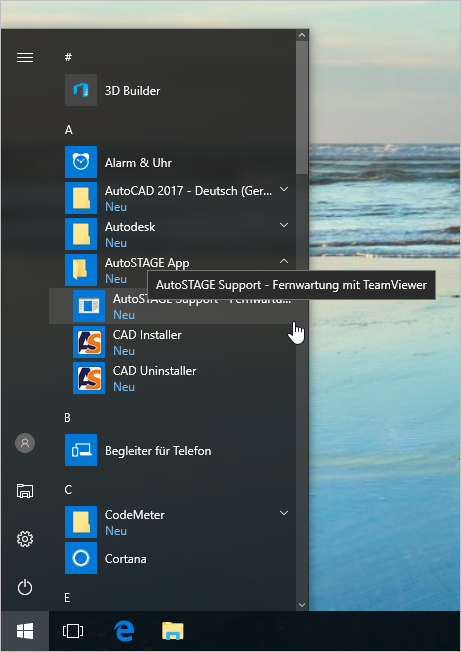This screenshot has height=652, width=461.
Task: Click the 'B' letter group header
Action: tap(67, 418)
